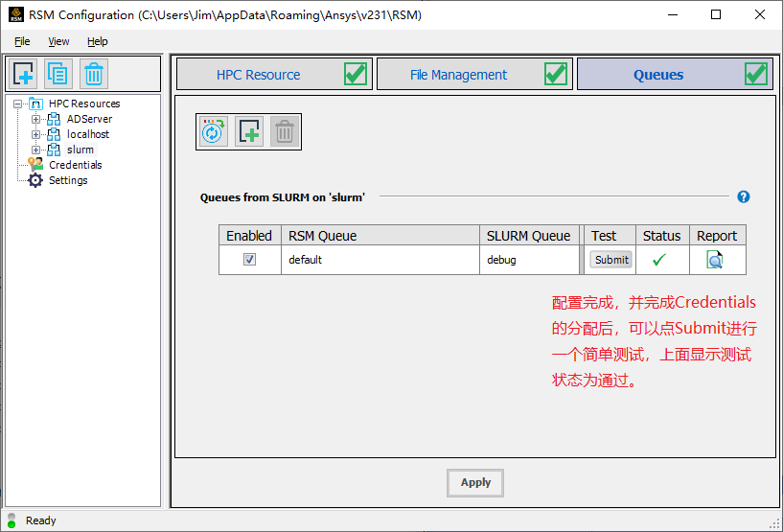Minimize the RSM Configuration window
The height and width of the screenshot is (532, 783).
pos(673,14)
